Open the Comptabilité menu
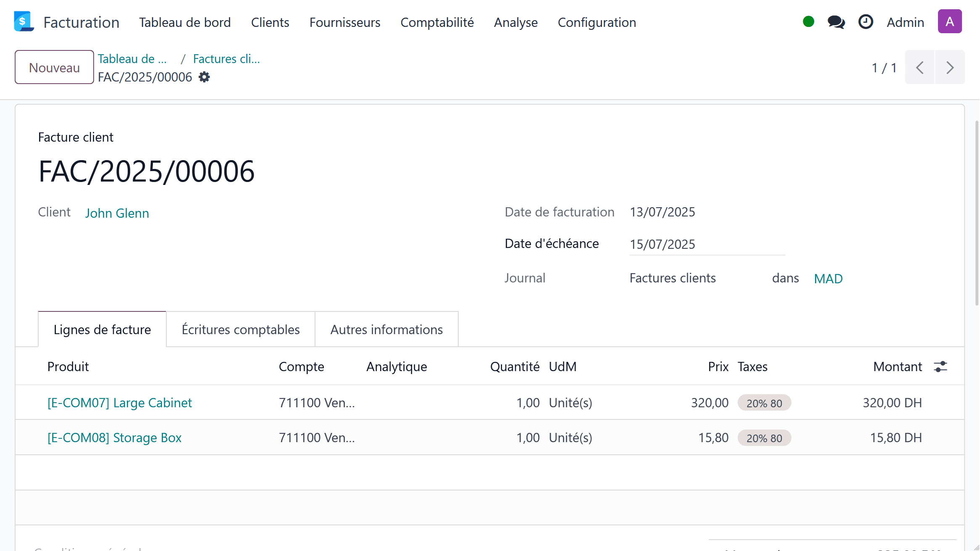This screenshot has height=551, width=980. pos(437,22)
